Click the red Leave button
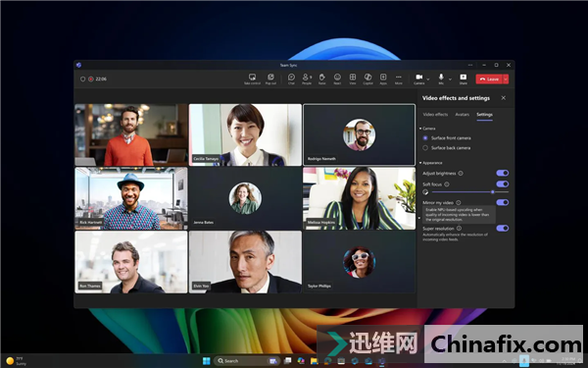Screen dimensions: 588x368 tap(489, 79)
